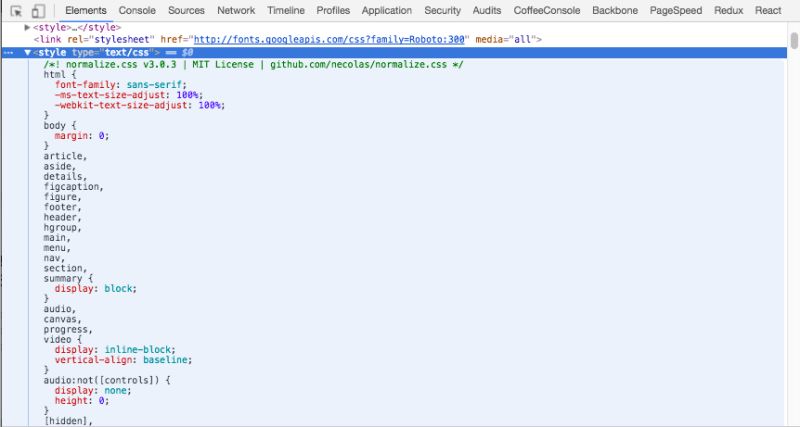The image size is (800, 427).
Task: Click the margin: 0 declaration
Action: pyautogui.click(x=82, y=136)
